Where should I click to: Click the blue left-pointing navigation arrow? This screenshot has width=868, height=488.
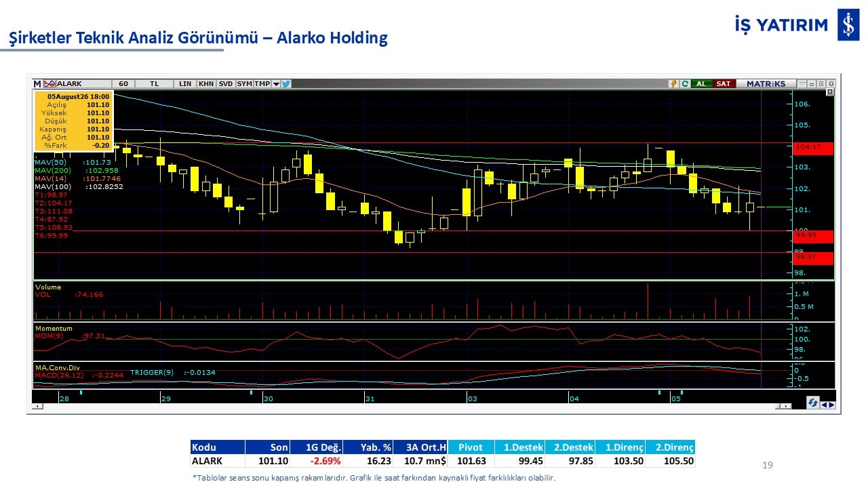click(824, 405)
